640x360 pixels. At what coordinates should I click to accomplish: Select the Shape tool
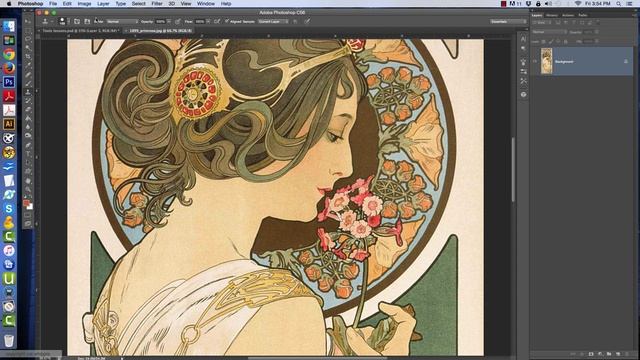[28, 171]
